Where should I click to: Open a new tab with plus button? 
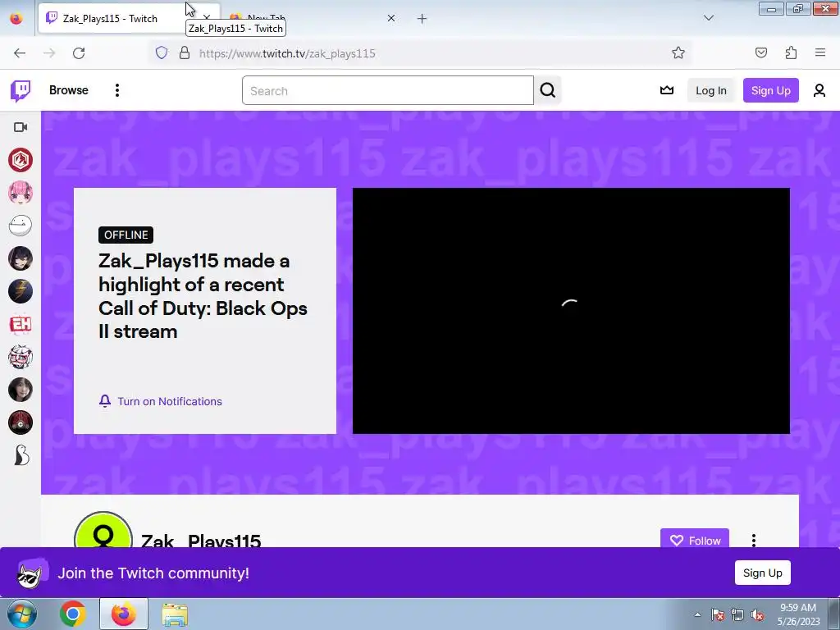tap(422, 19)
